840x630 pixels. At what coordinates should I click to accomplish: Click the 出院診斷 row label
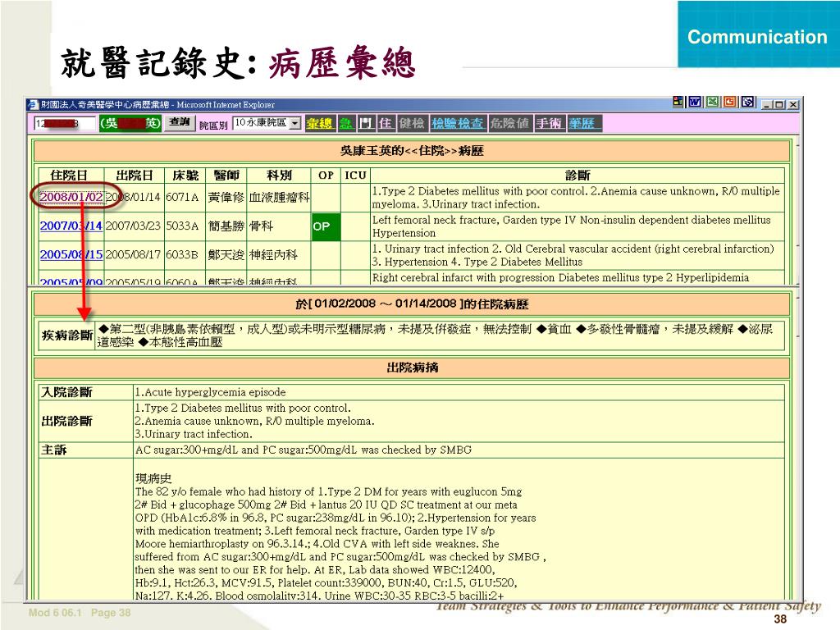tap(66, 421)
